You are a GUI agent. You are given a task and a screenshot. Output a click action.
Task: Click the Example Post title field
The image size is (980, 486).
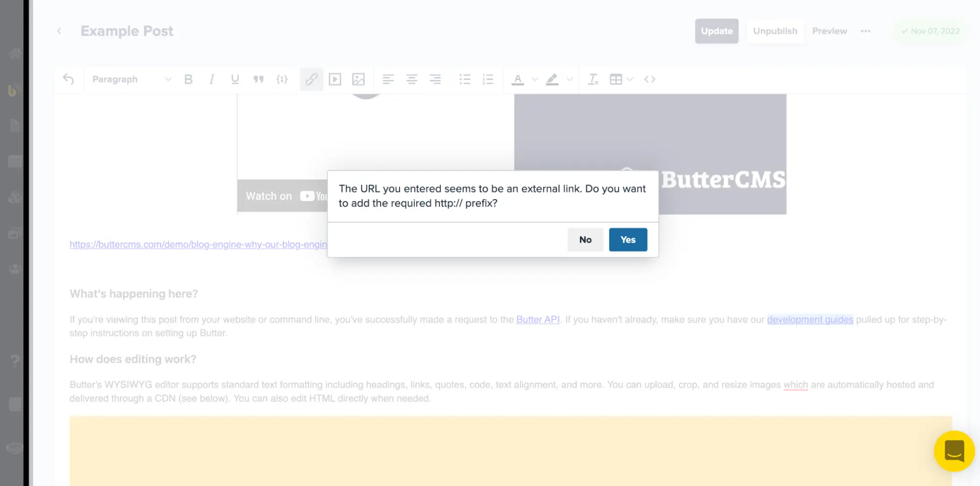(x=127, y=31)
